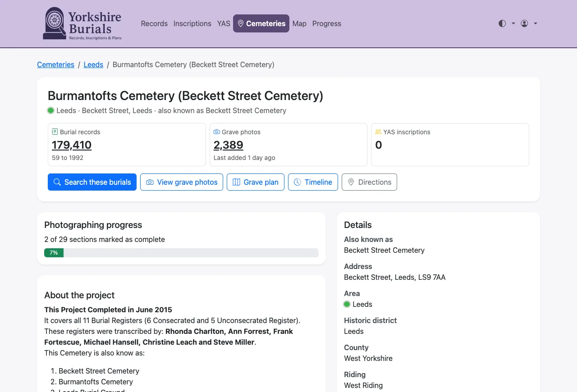577x392 pixels.
Task: Click the Burmantofts Cemetery page heading
Action: tap(186, 96)
